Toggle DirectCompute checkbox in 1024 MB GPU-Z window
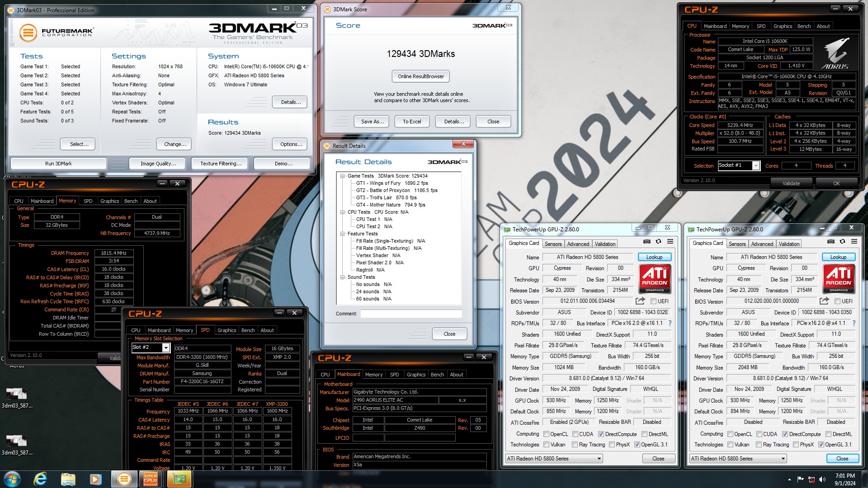The height and width of the screenshot is (488, 868). coord(601,434)
